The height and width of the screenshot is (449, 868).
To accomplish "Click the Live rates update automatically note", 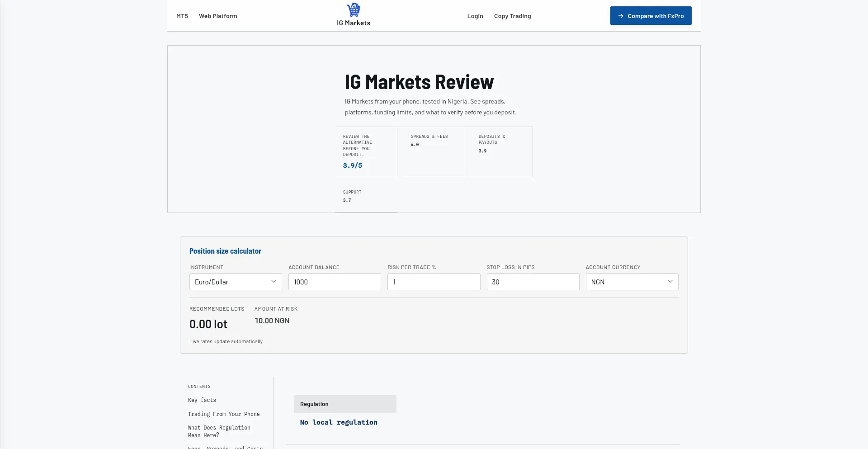I will pyautogui.click(x=226, y=341).
